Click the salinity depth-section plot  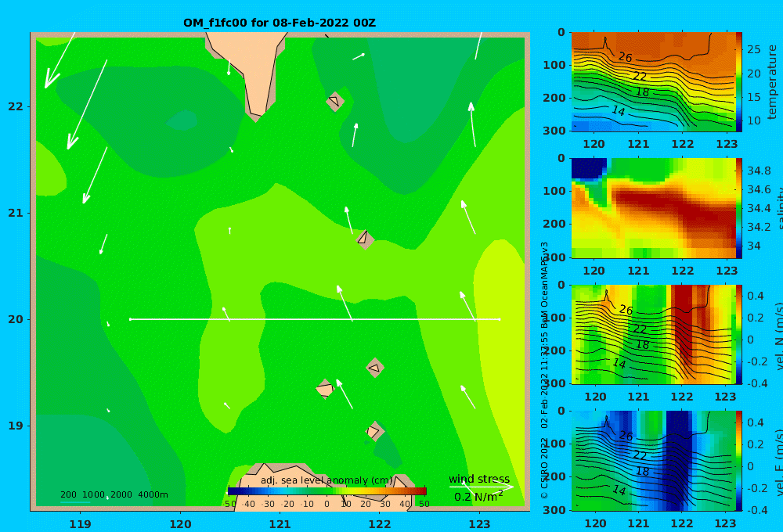(x=653, y=208)
